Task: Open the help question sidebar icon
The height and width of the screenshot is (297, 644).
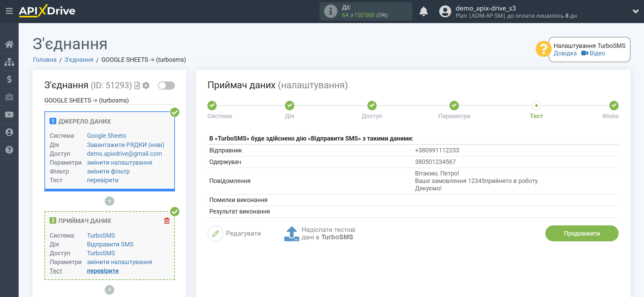Action: (x=9, y=150)
